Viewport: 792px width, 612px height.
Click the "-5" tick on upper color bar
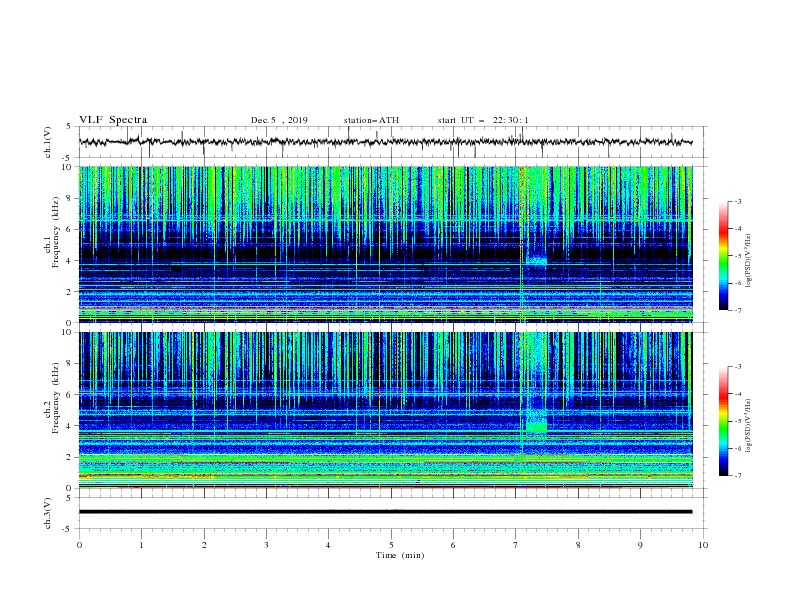[737, 256]
